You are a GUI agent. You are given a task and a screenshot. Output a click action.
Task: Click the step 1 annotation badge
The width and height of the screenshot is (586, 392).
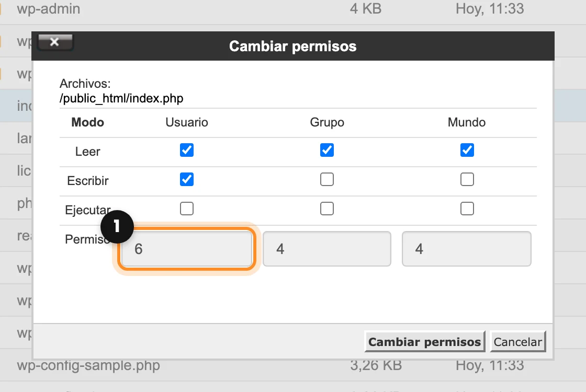point(117,226)
